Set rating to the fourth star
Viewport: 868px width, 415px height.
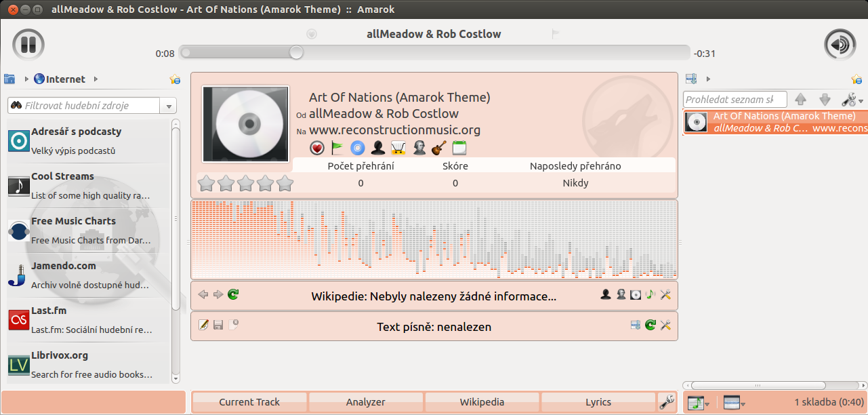pyautogui.click(x=265, y=183)
